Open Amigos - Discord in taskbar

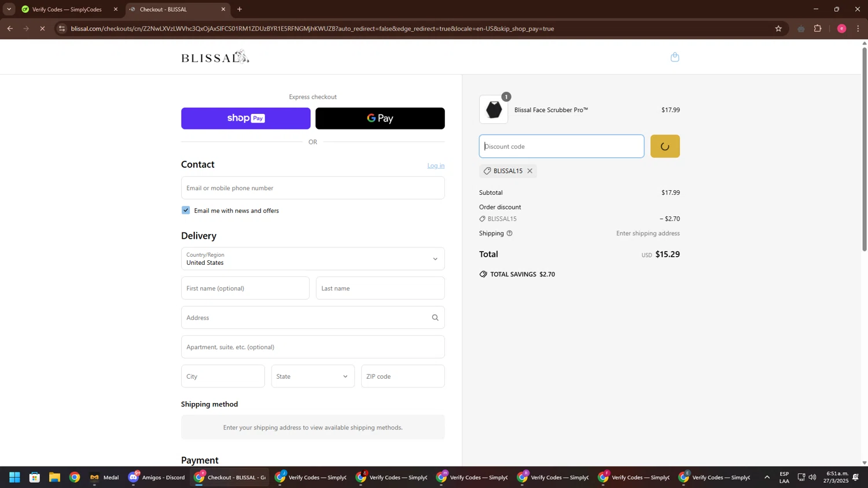(157, 478)
